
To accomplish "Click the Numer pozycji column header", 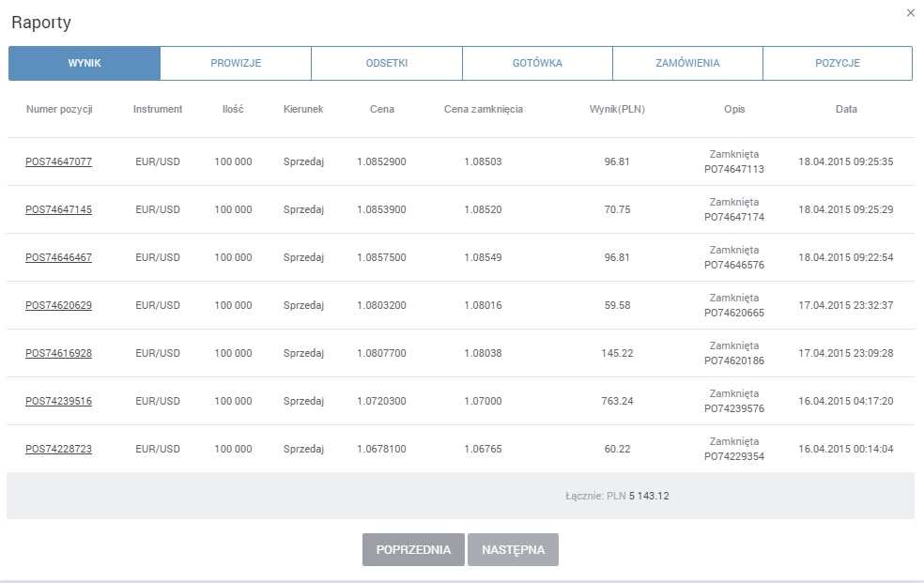I will [x=59, y=109].
